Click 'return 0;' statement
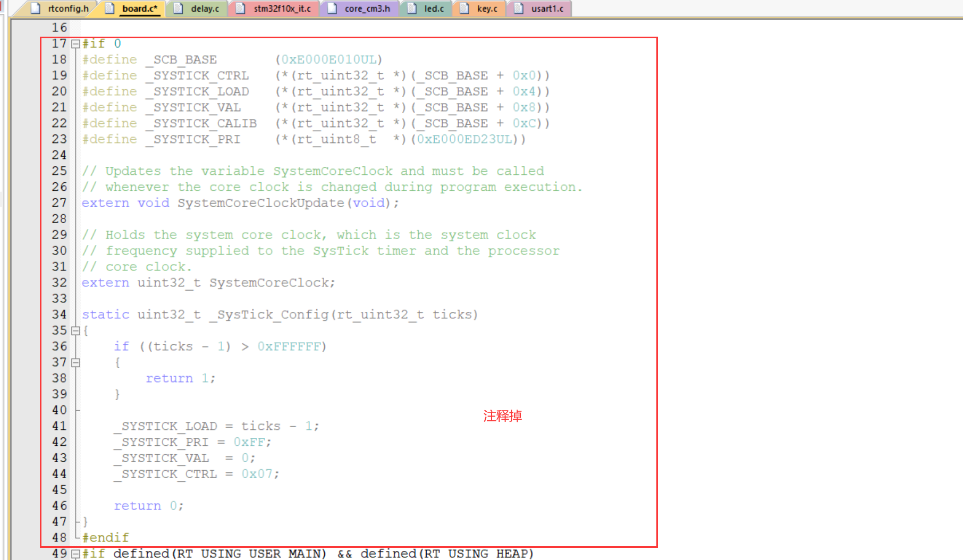This screenshot has width=963, height=560. coord(149,506)
